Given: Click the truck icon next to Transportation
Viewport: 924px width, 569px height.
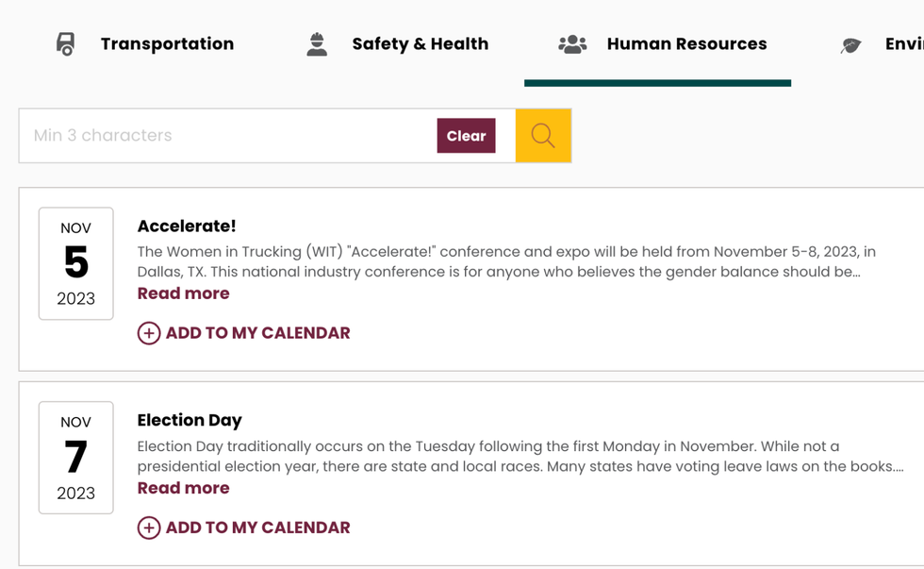Looking at the screenshot, I should (x=66, y=43).
